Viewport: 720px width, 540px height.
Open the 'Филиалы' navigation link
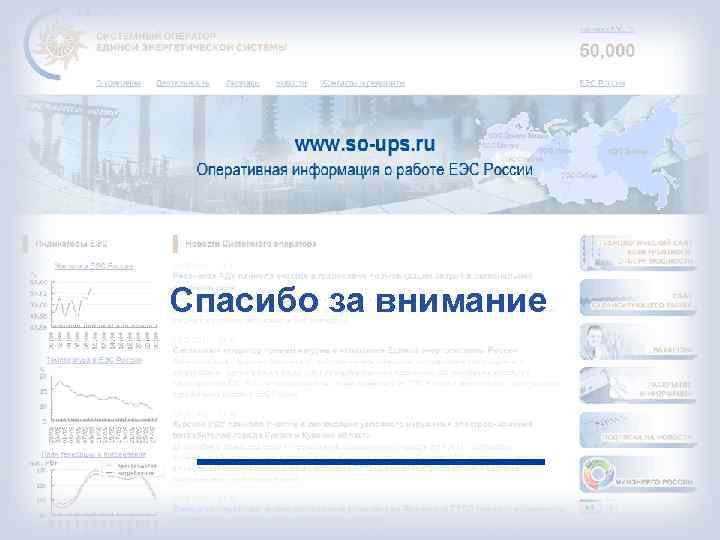pos(242,83)
